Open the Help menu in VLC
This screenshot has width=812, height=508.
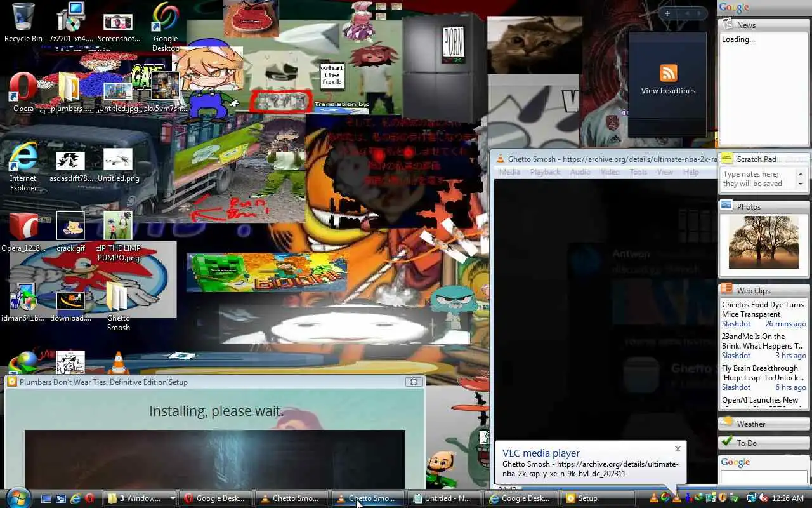(690, 172)
